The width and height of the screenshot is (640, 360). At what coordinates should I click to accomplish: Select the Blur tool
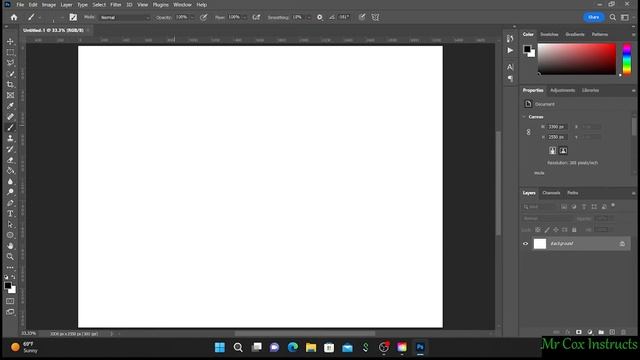coord(10,181)
